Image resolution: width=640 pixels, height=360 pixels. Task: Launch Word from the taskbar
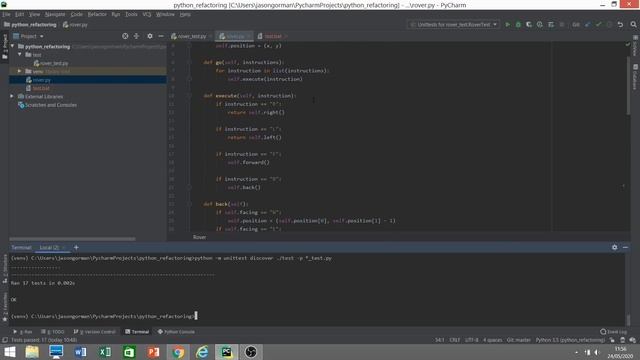[x=80, y=352]
